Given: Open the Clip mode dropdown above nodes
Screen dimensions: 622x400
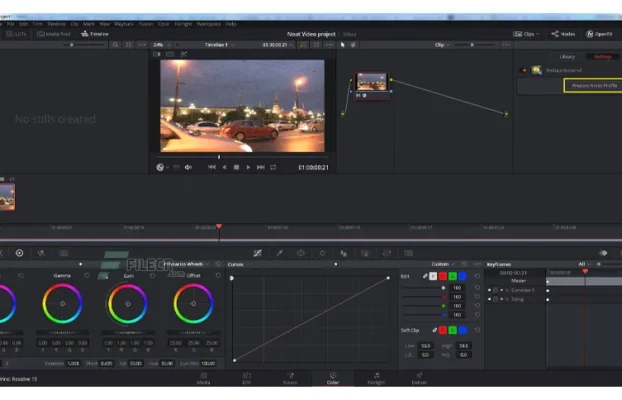Looking at the screenshot, I should point(442,45).
